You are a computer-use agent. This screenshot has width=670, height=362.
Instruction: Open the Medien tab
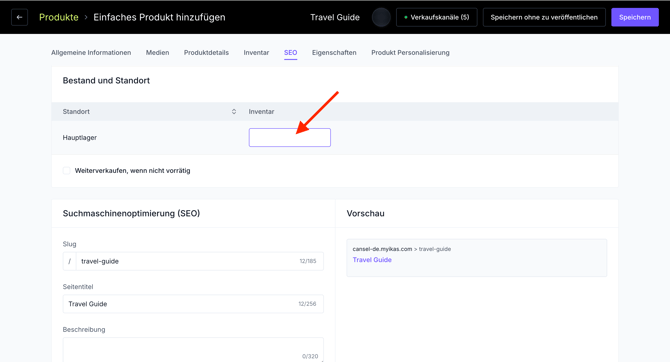point(157,53)
